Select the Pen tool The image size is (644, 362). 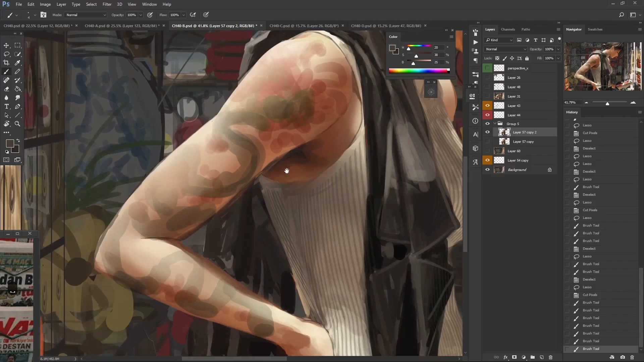pos(18,106)
